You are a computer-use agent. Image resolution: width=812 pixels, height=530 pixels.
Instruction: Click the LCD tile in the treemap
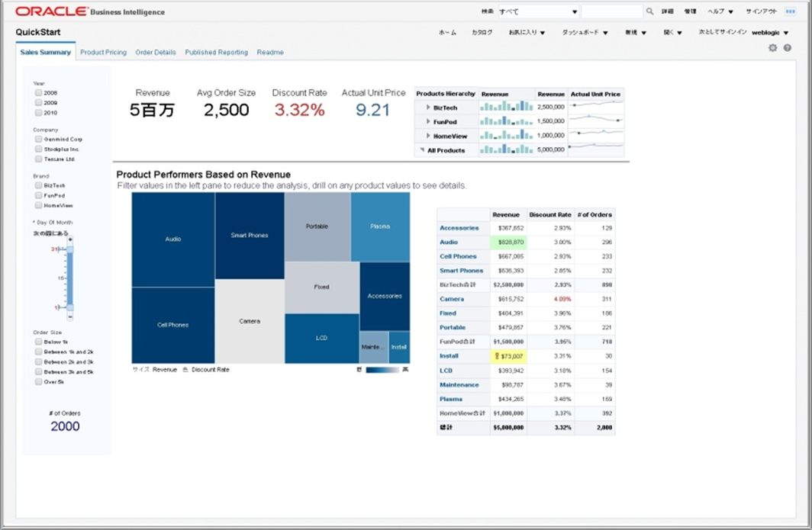pos(321,338)
